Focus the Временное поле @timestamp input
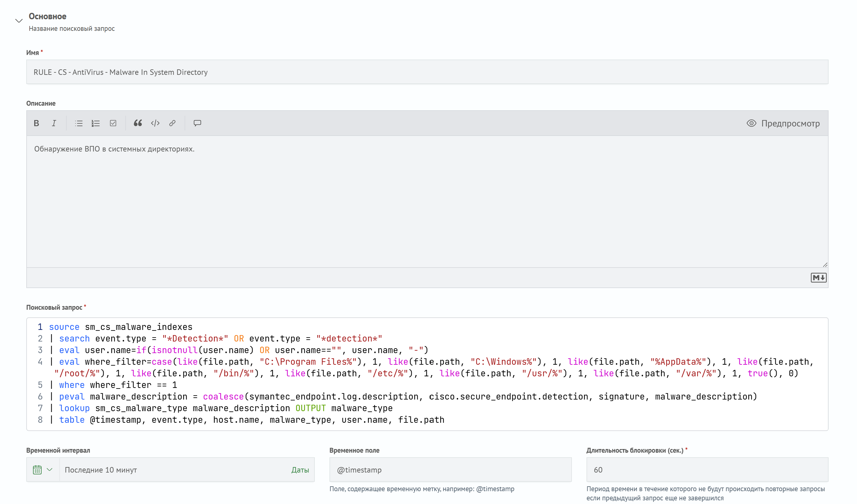This screenshot has width=857, height=504. coord(450,470)
